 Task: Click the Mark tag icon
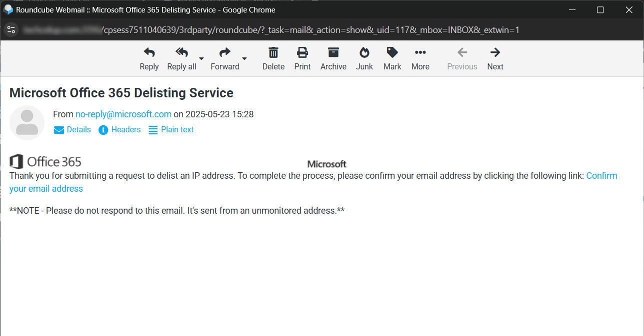[392, 52]
